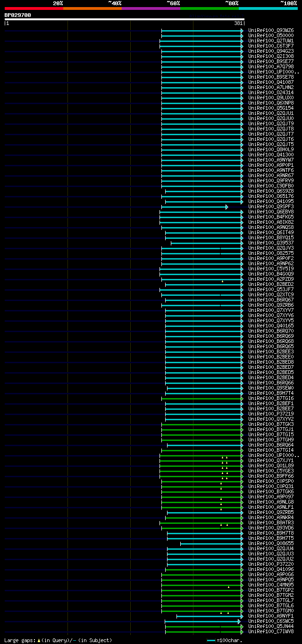Select hit label UniRef100_Q6EBV8
Viewport: 302px width, 644px height.
click(x=271, y=212)
